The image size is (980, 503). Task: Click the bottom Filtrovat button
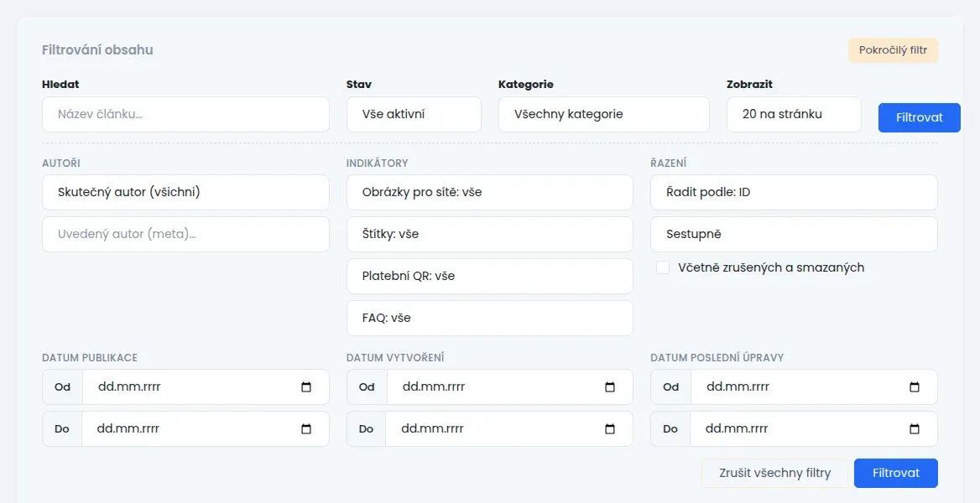[896, 473]
